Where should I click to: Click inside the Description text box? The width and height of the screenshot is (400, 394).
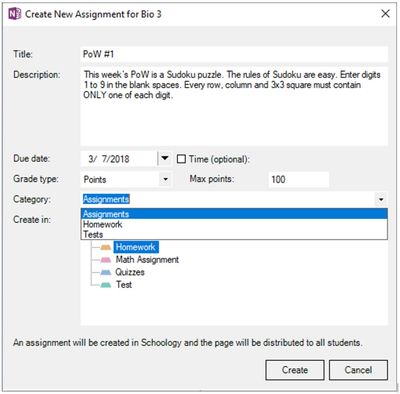(x=234, y=107)
